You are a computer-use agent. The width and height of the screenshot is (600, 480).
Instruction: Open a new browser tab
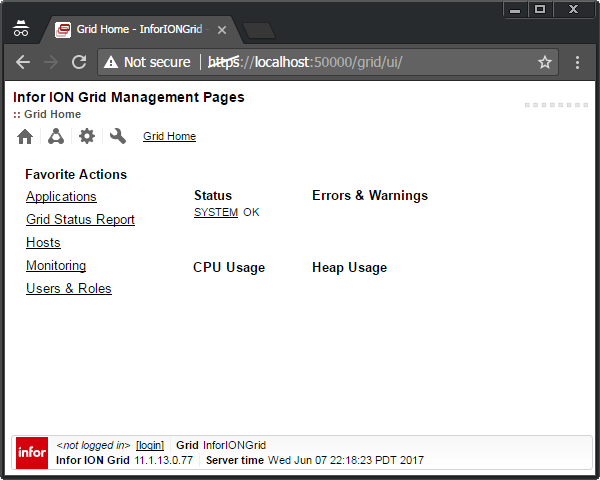point(258,30)
